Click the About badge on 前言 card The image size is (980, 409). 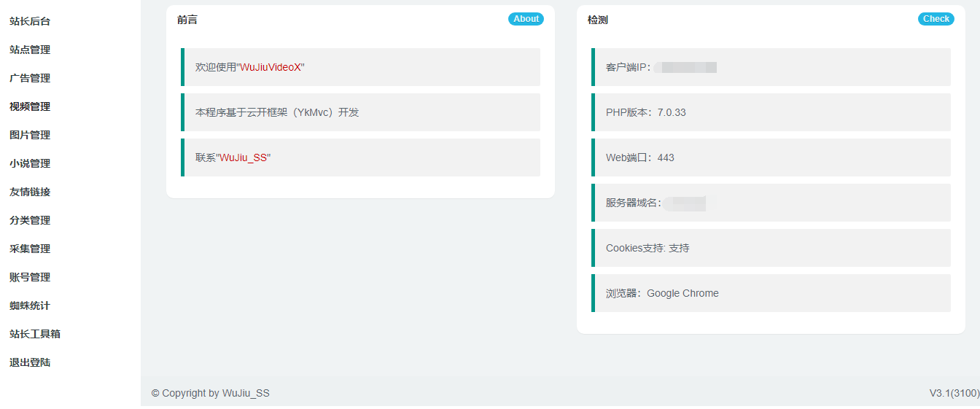pos(526,19)
